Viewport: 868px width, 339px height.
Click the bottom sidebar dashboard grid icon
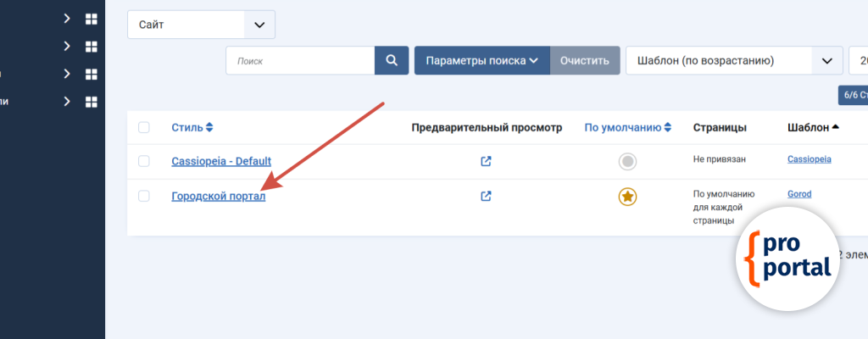92,102
